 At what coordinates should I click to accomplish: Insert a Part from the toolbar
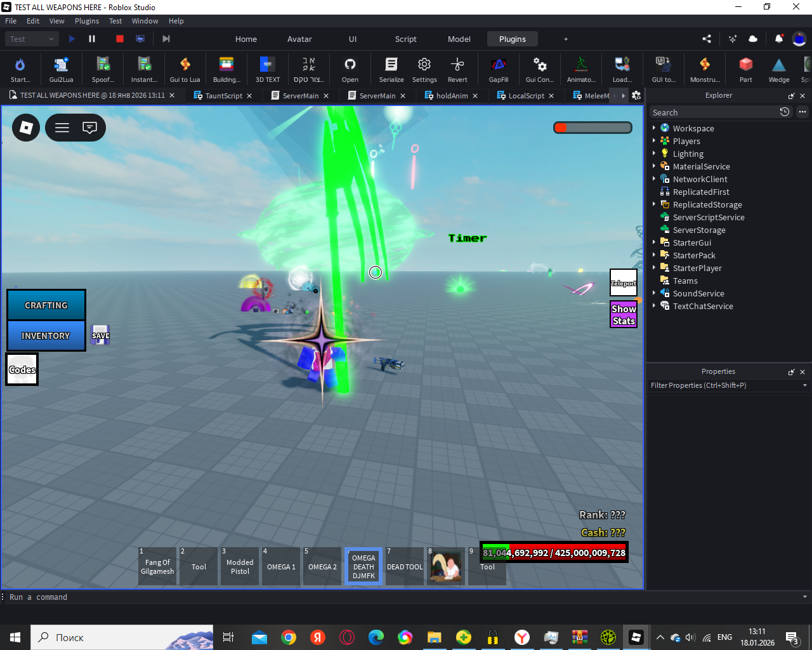746,69
